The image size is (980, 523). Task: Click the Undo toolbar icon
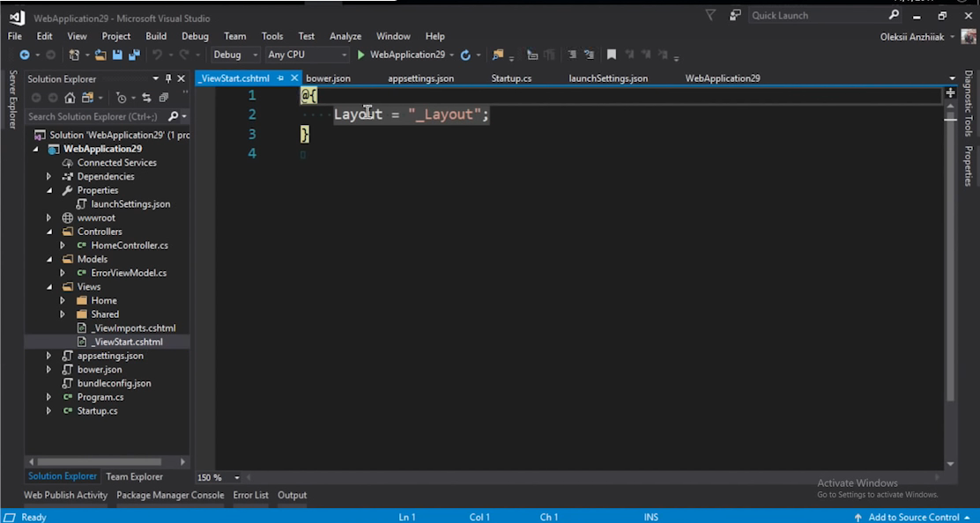[158, 55]
